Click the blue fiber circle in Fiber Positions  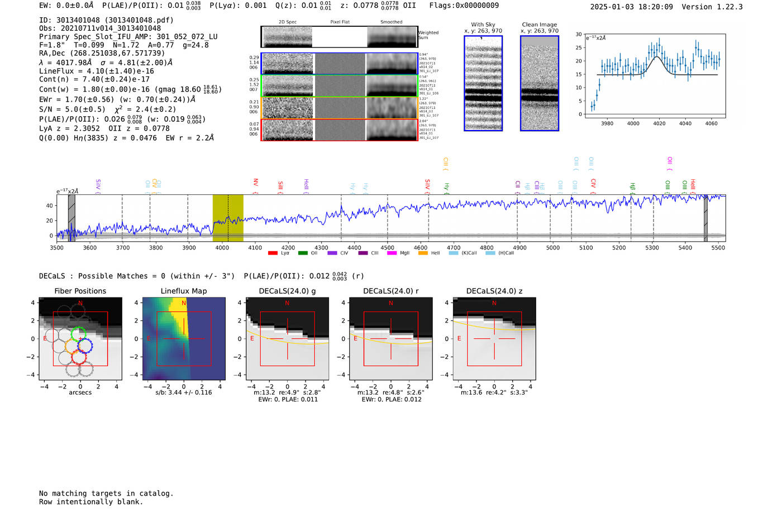tap(85, 346)
